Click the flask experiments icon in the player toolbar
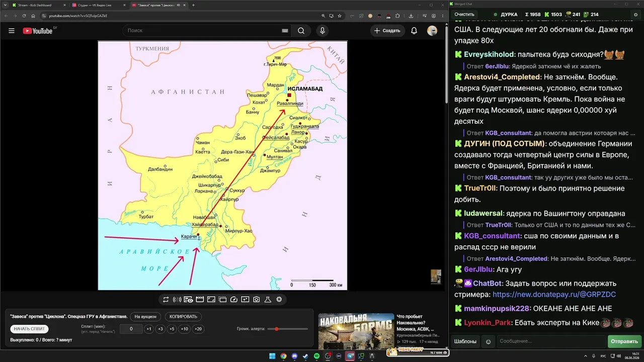This screenshot has height=362, width=644. click(268, 300)
